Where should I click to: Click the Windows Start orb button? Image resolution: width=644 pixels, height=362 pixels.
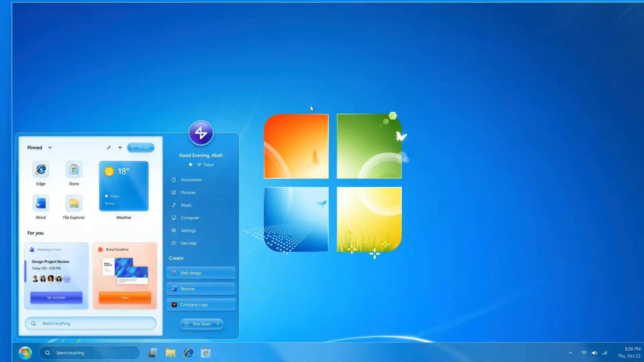[x=25, y=353]
